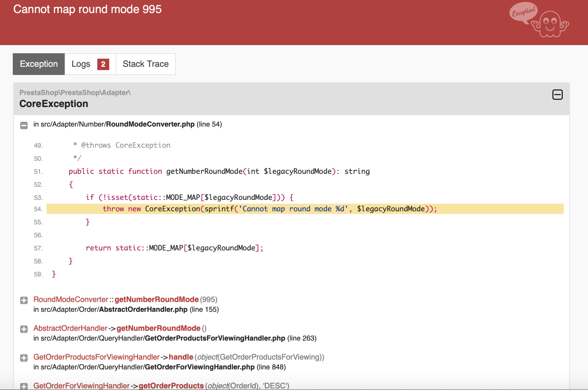This screenshot has width=588, height=390.
Task: Open GetOrderForViewingHandler.php line 848 link
Action: point(199,367)
